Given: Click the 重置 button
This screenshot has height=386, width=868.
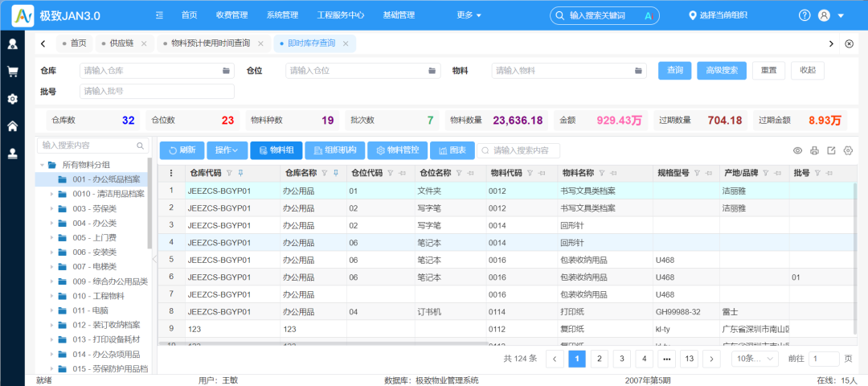Looking at the screenshot, I should (x=768, y=70).
